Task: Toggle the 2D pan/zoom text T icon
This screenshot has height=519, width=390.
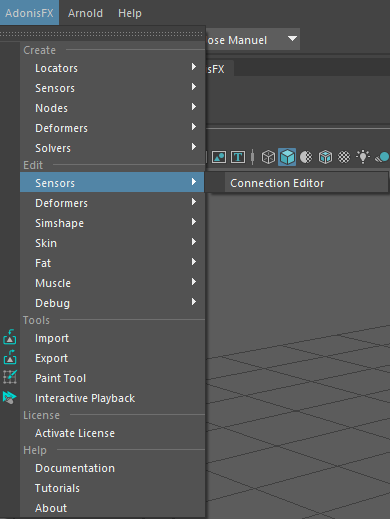Action: 238,157
